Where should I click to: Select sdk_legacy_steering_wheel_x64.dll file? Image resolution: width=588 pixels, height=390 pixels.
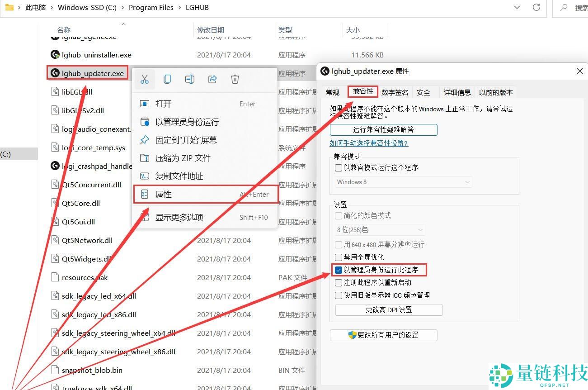point(118,333)
